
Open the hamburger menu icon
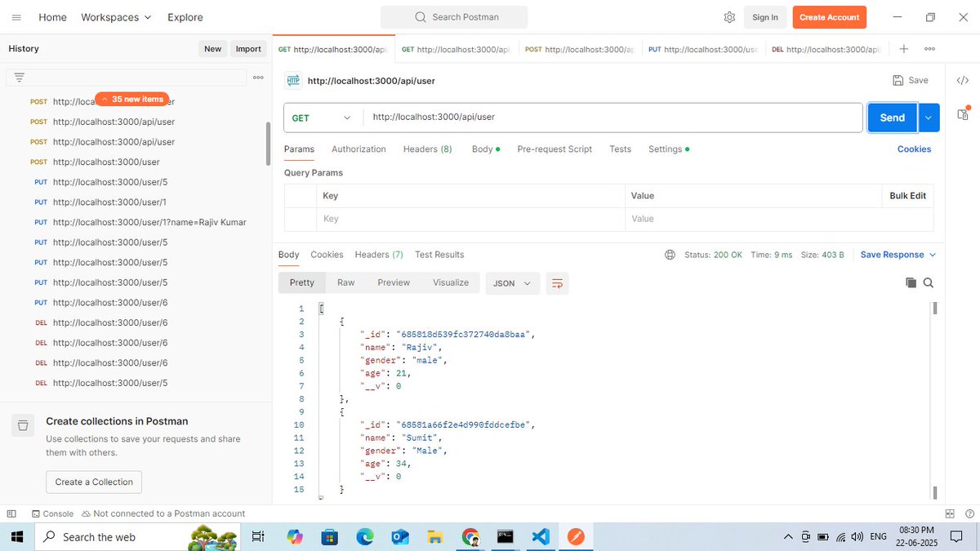16,17
